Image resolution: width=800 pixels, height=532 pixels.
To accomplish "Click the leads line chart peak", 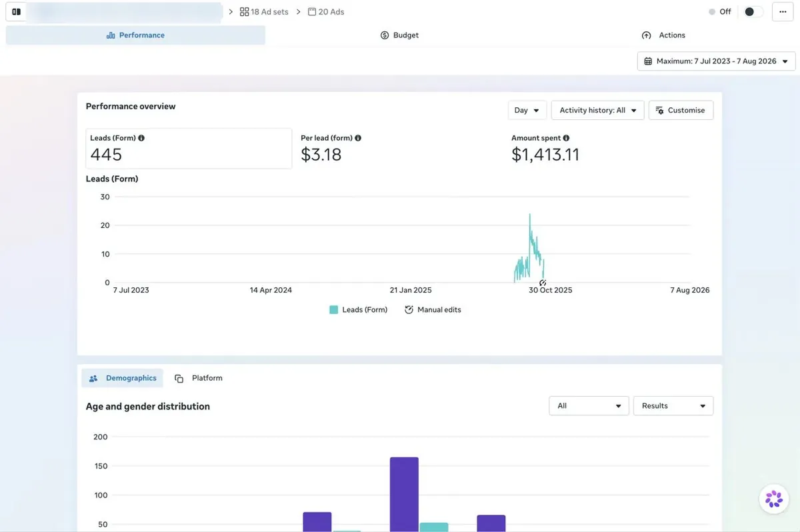I will tap(530, 215).
